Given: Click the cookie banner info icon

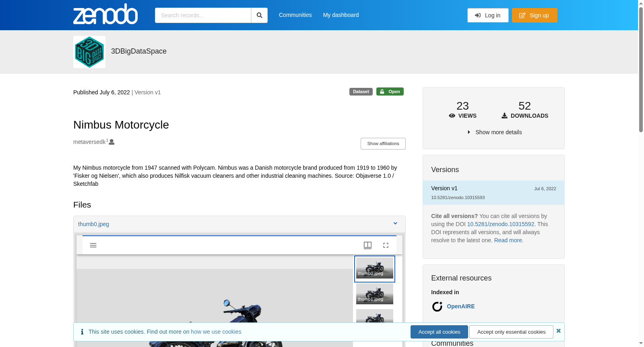Looking at the screenshot, I should [x=82, y=332].
